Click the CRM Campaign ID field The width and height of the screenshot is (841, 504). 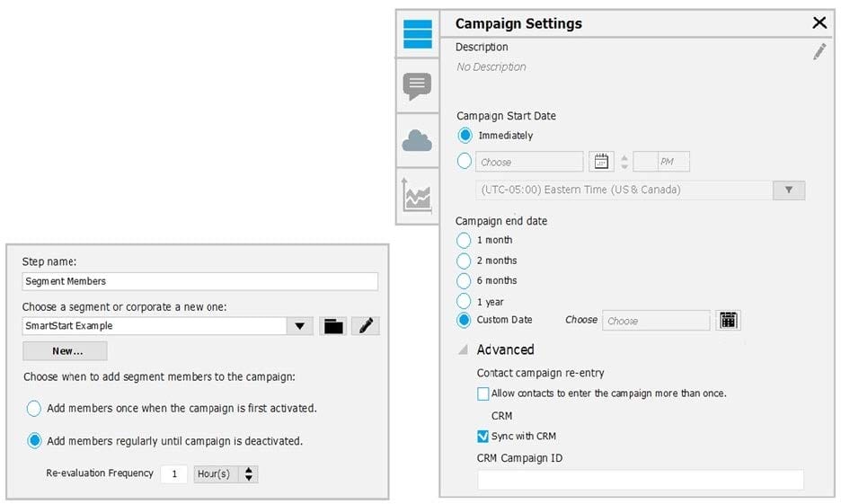tap(640, 480)
